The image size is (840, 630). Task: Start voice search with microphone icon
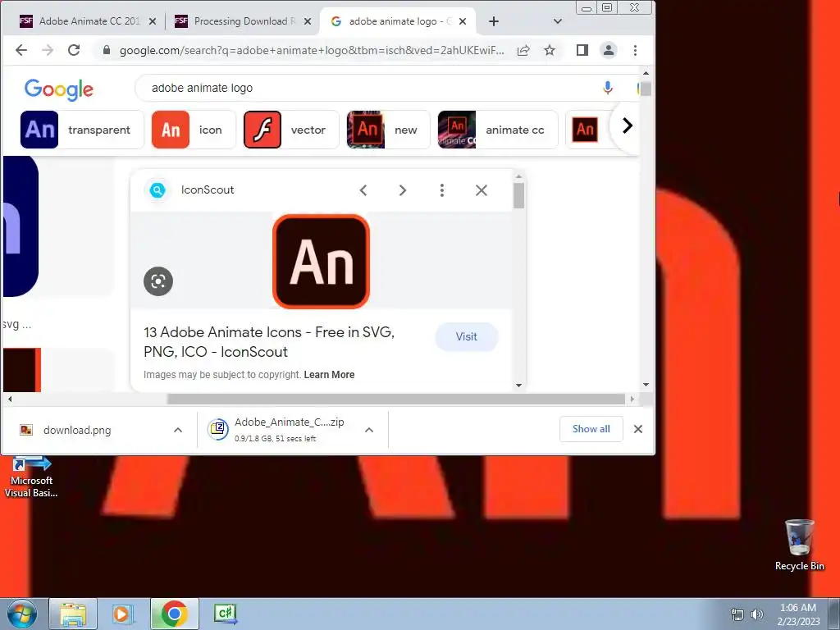pyautogui.click(x=608, y=88)
